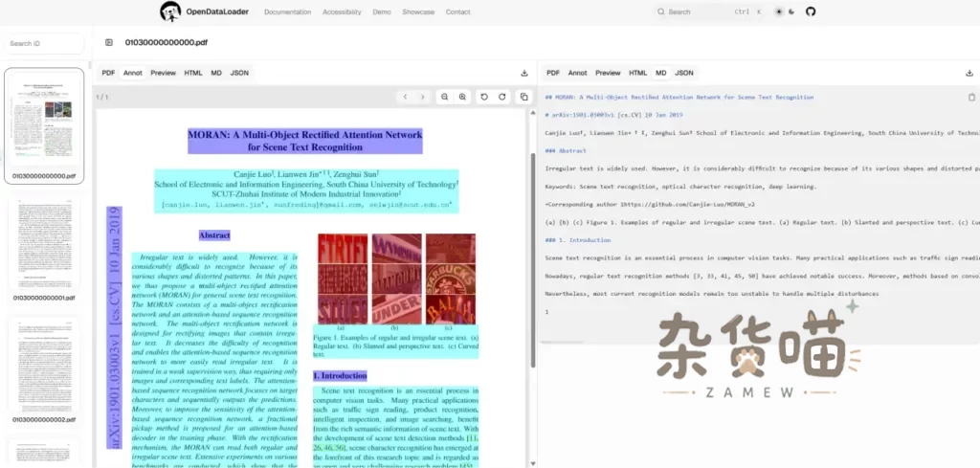Click the search magnifier icon in header
Screen dimensions: 980x468
660,11
